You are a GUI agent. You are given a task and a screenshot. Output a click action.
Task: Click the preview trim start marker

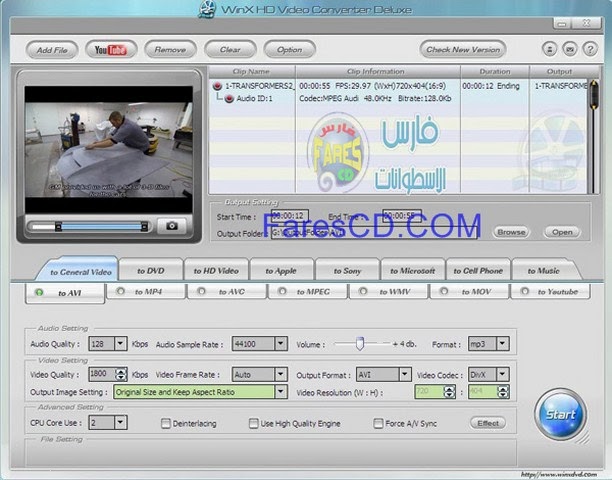58,226
